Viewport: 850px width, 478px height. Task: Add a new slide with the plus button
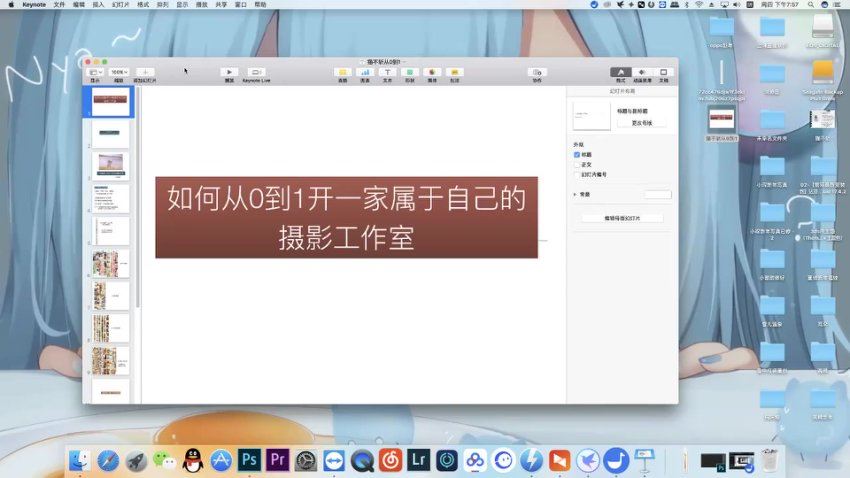click(x=145, y=72)
